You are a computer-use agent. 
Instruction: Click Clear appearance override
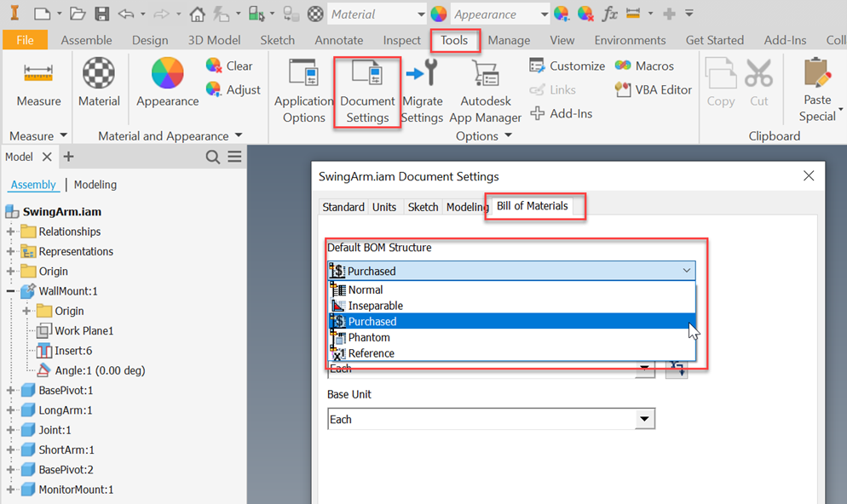point(229,66)
